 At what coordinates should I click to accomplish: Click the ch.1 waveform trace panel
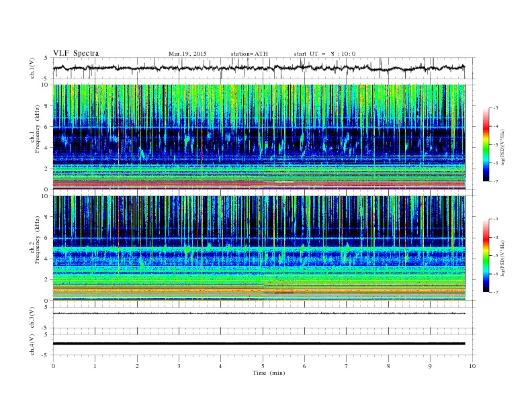pyautogui.click(x=264, y=68)
